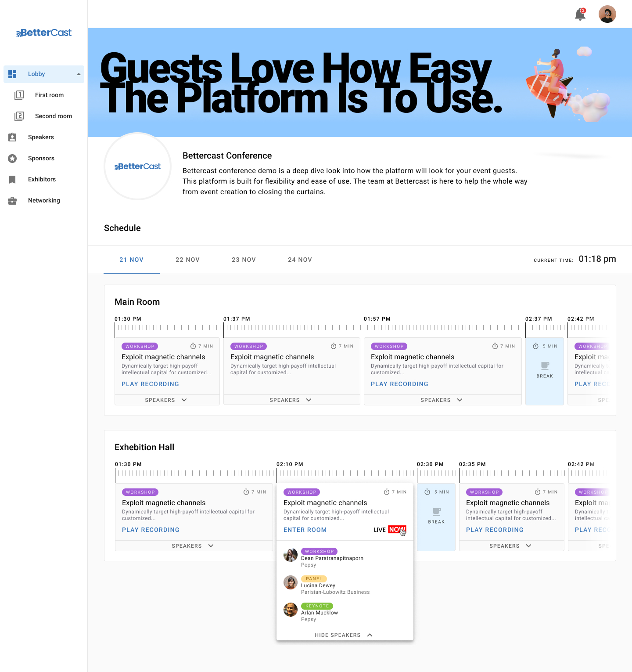Expand Speakers on the 02:35 PM workshop
The width and height of the screenshot is (632, 672).
[511, 546]
